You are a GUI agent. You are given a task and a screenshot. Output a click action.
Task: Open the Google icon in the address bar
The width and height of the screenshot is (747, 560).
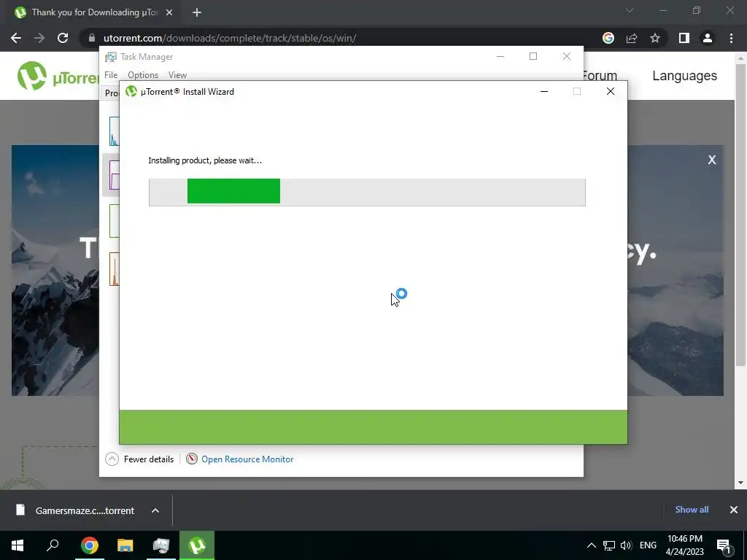608,38
